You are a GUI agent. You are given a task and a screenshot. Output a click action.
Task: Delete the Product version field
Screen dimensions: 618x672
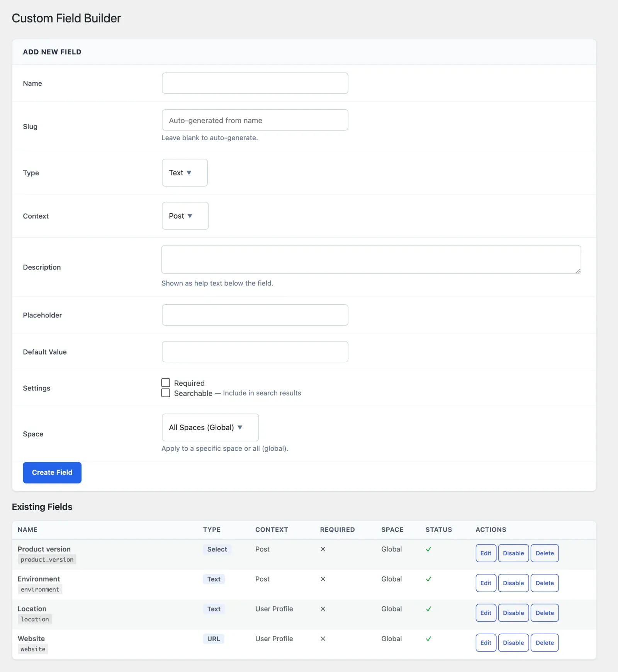[x=545, y=553]
